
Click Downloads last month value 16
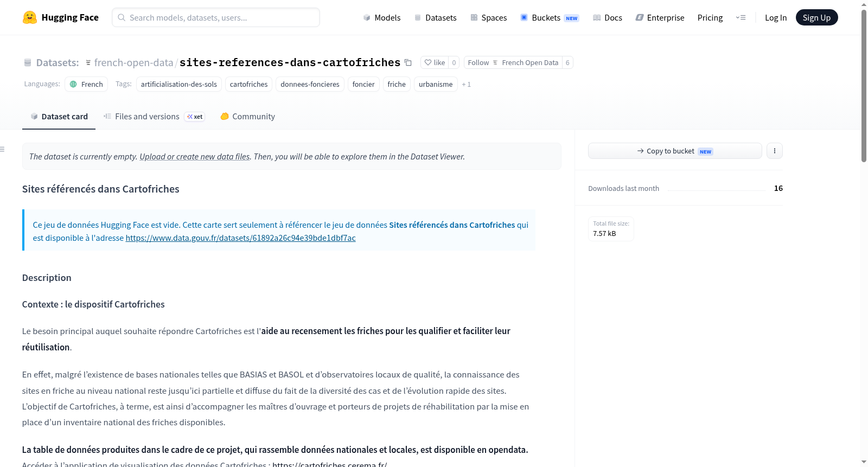[x=778, y=188]
